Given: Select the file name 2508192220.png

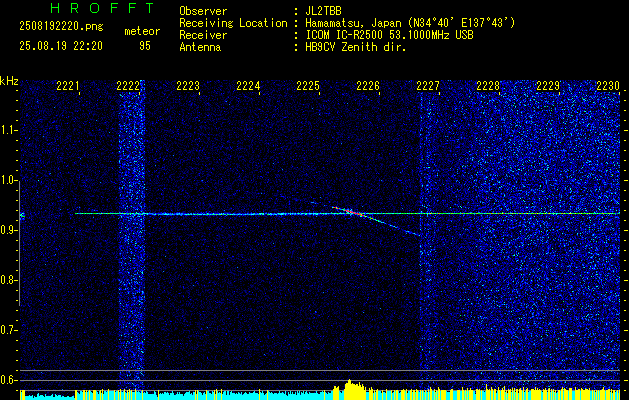Looking at the screenshot, I should coord(61,27).
